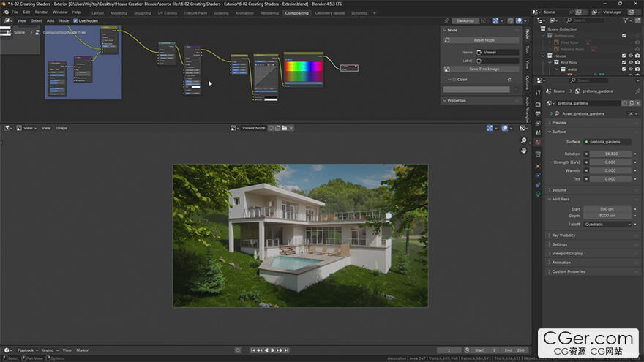644x362 pixels.
Task: Collapse the Mist Pass panel
Action: point(561,199)
